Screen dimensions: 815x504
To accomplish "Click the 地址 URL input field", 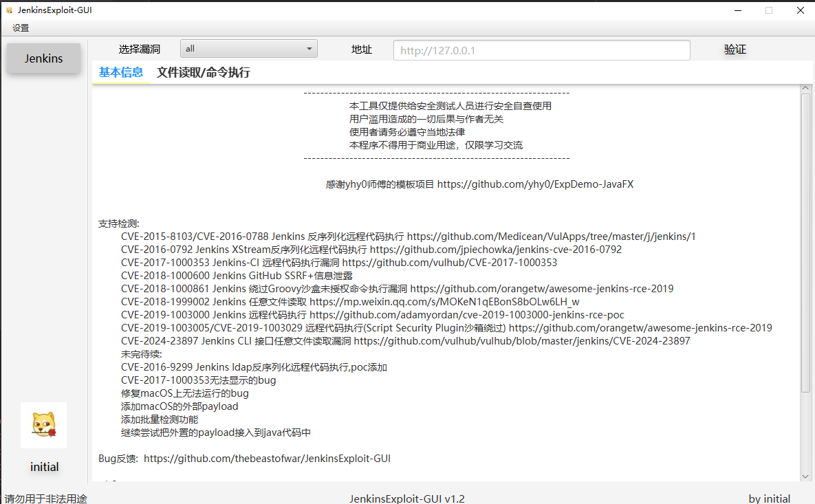I will [x=541, y=50].
